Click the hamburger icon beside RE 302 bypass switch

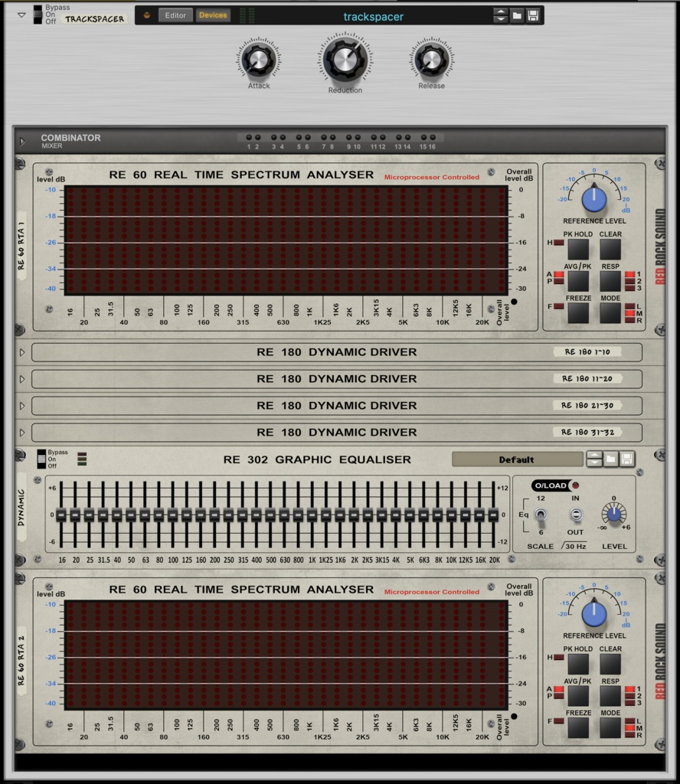click(x=81, y=460)
